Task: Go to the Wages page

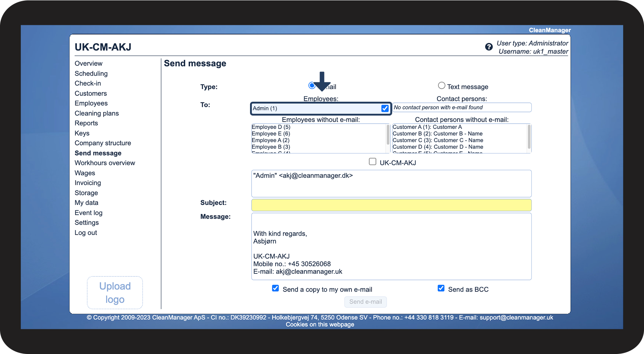Action: pos(85,173)
